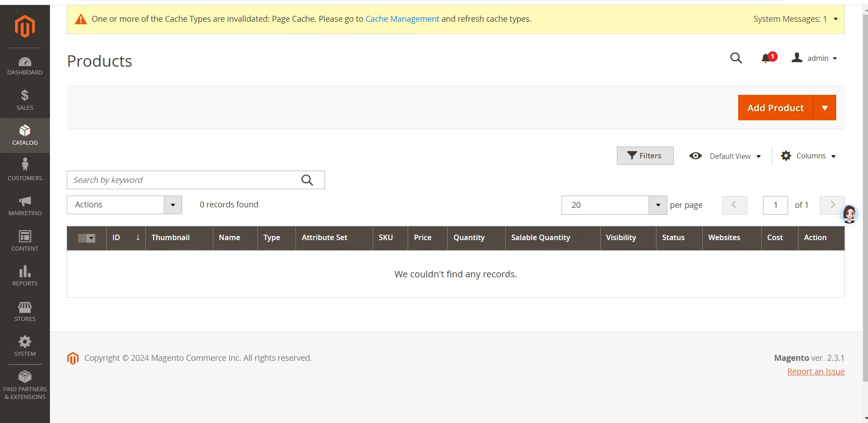The image size is (868, 423).
Task: Open the Columns settings gear
Action: (x=786, y=156)
